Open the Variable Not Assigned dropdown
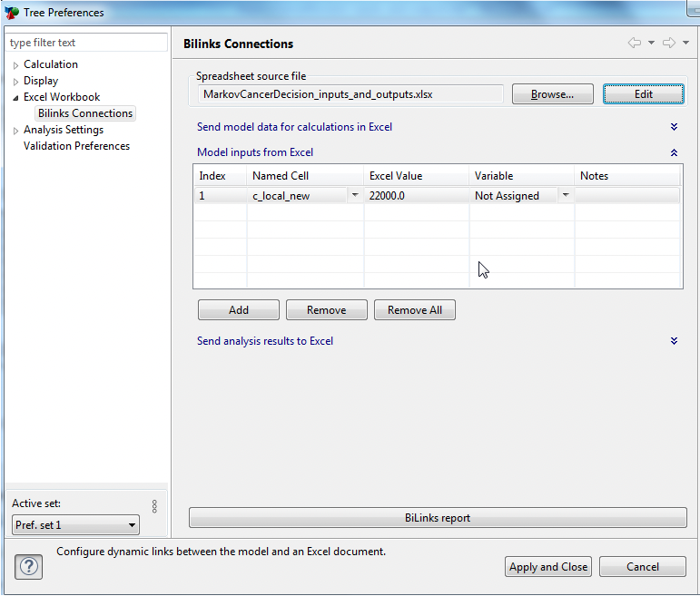The width and height of the screenshot is (700, 596). click(x=566, y=195)
